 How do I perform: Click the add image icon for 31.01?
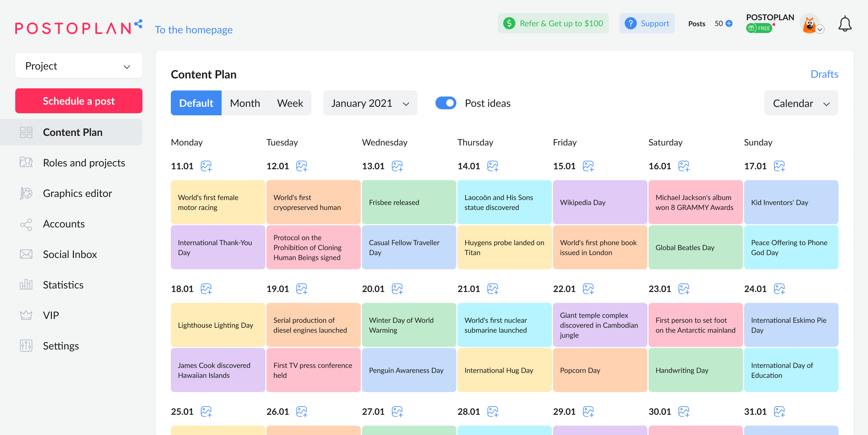(x=779, y=412)
